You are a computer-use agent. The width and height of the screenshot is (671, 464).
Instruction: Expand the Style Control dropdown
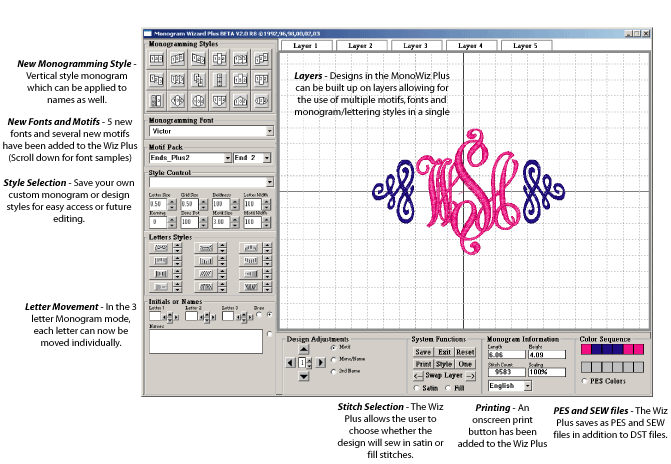click(270, 182)
